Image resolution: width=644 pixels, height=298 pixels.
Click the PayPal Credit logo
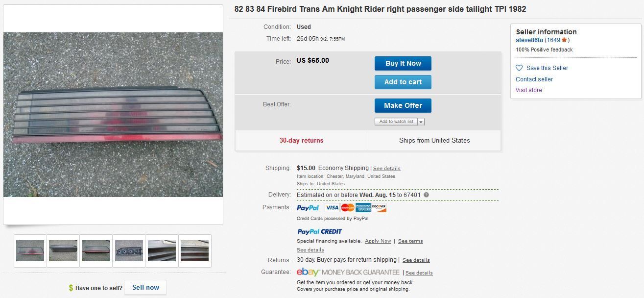click(x=319, y=231)
